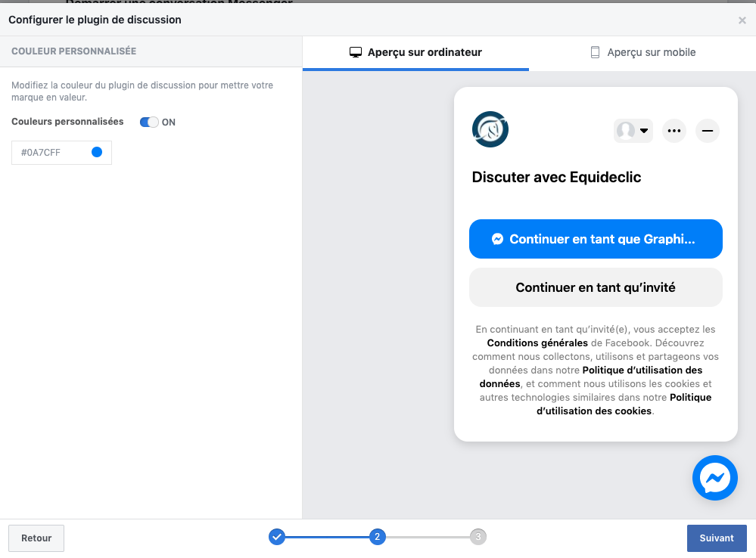
Task: Select step 2 in progress indicator
Action: coord(377,536)
